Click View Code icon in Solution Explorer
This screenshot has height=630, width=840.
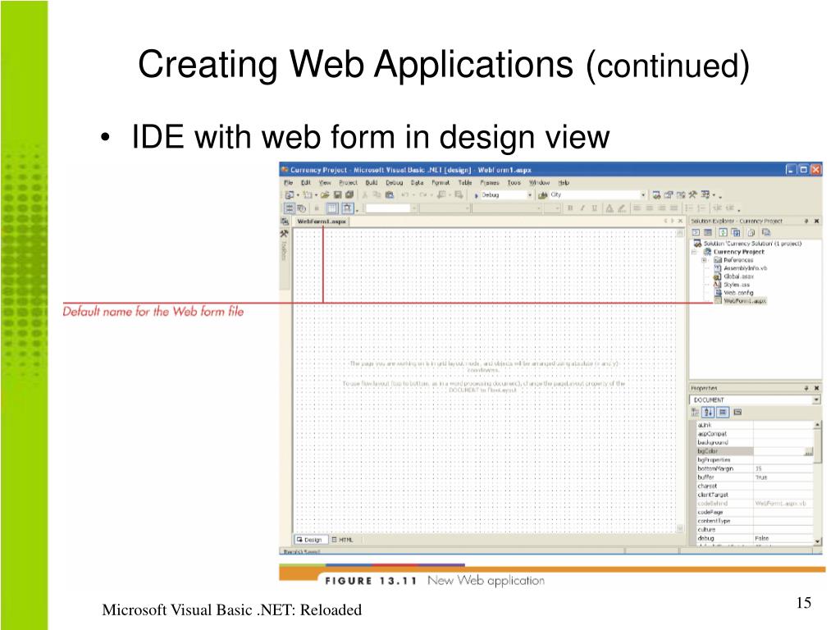coord(696,232)
